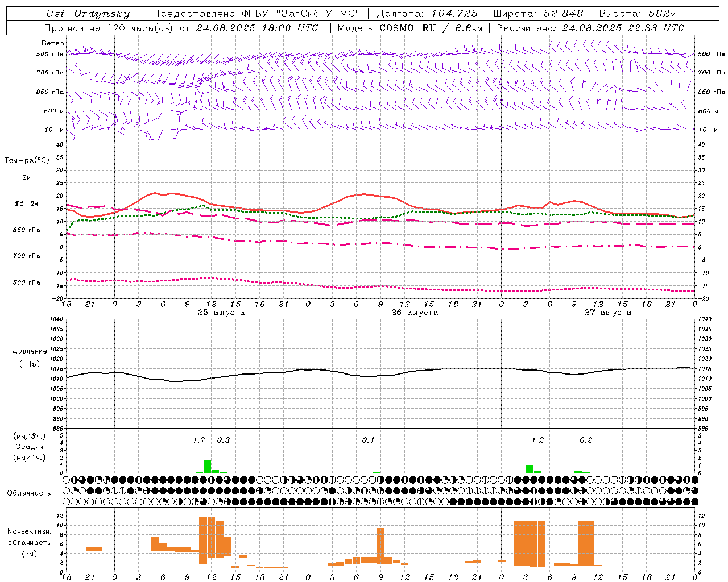The image size is (728, 582).
Task: Click computed time Рассчитано: 24.08.2025 22:38 UTC
Action: 590,27
